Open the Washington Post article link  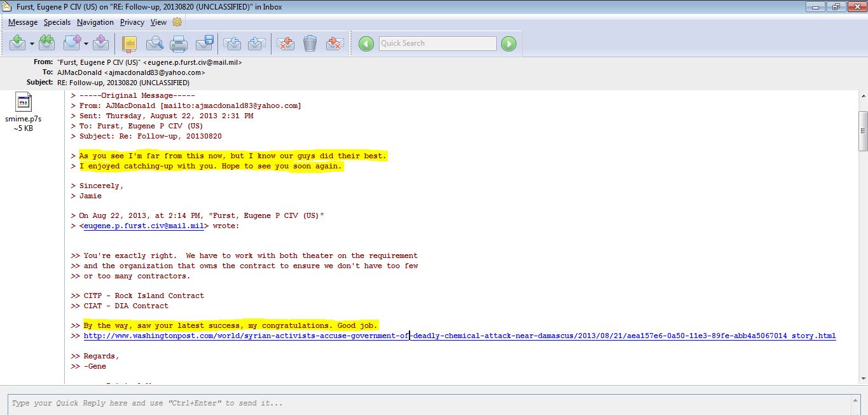(x=459, y=336)
